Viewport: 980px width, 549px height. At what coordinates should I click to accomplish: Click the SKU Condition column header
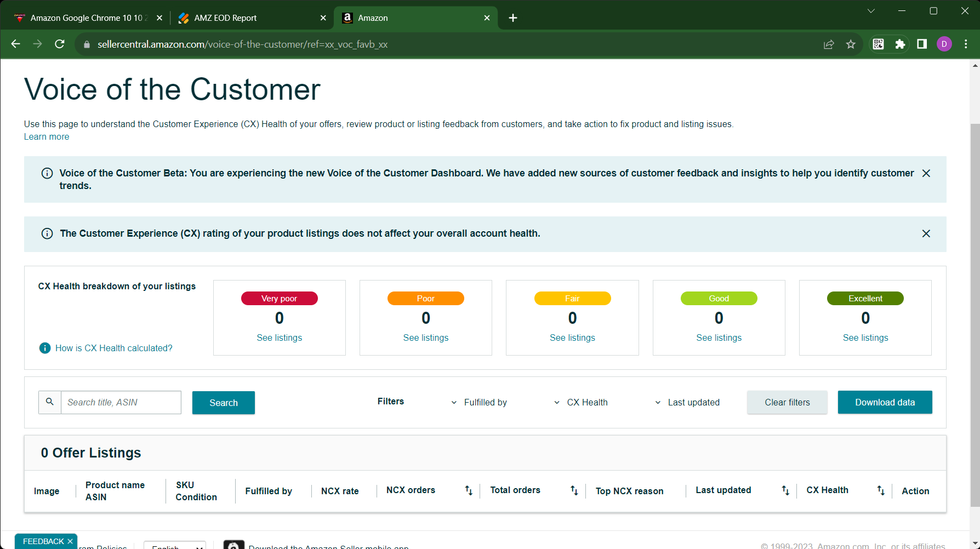point(196,491)
